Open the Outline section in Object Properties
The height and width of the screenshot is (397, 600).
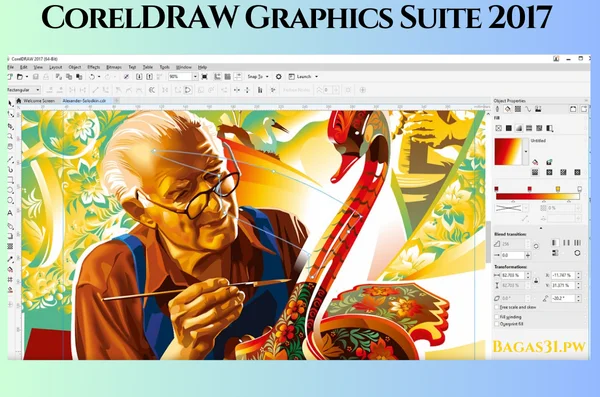pyautogui.click(x=497, y=109)
